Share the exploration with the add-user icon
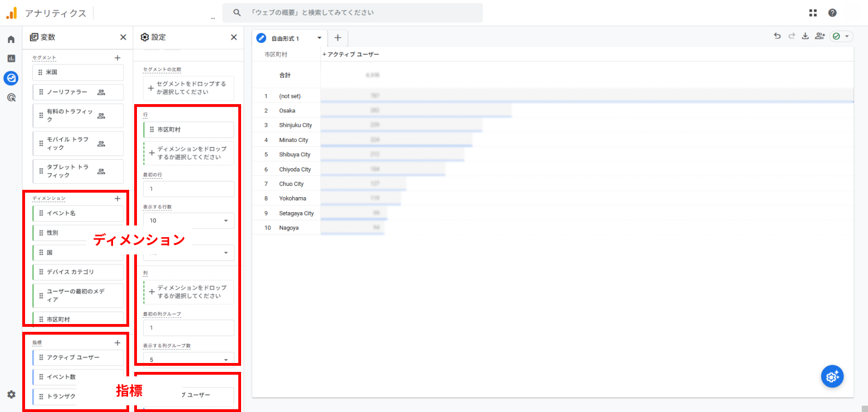The width and height of the screenshot is (868, 412). coord(820,36)
